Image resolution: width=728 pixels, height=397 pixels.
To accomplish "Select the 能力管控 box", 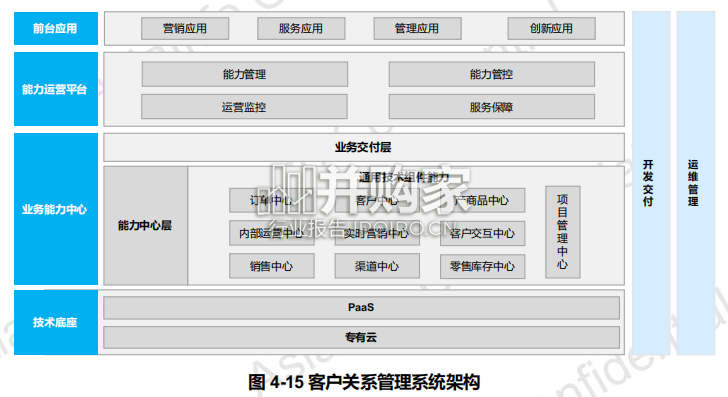I will tap(492, 74).
